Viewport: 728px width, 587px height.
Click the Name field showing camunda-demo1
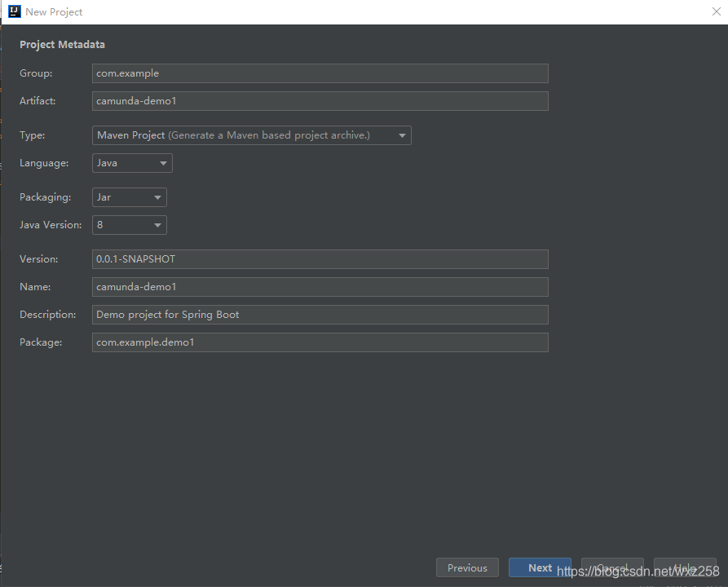pos(320,286)
